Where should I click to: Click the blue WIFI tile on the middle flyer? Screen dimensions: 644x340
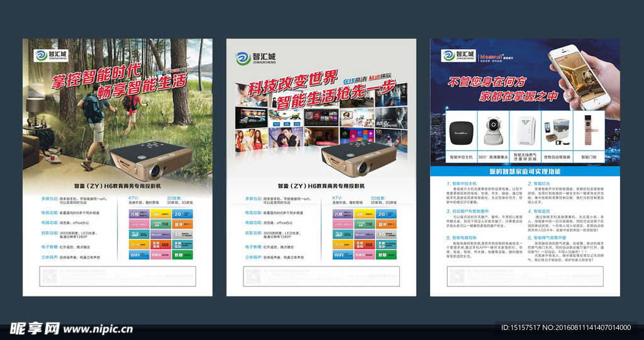343,255
